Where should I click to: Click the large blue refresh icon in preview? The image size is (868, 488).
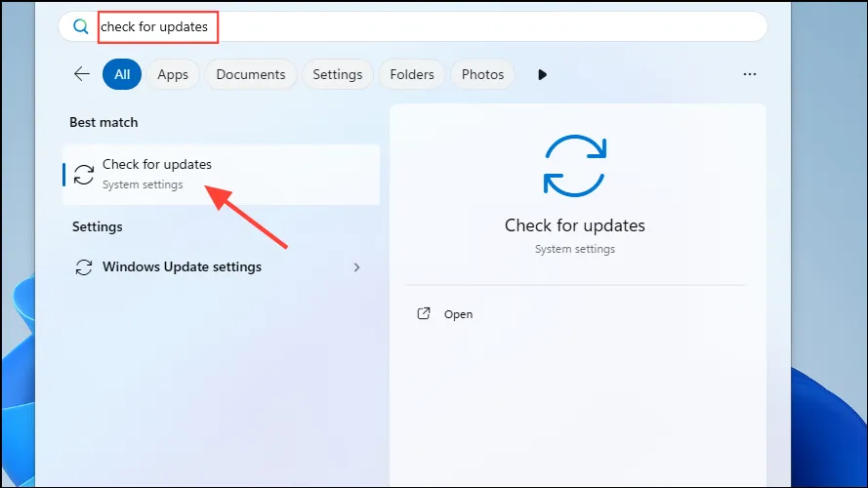[x=575, y=166]
